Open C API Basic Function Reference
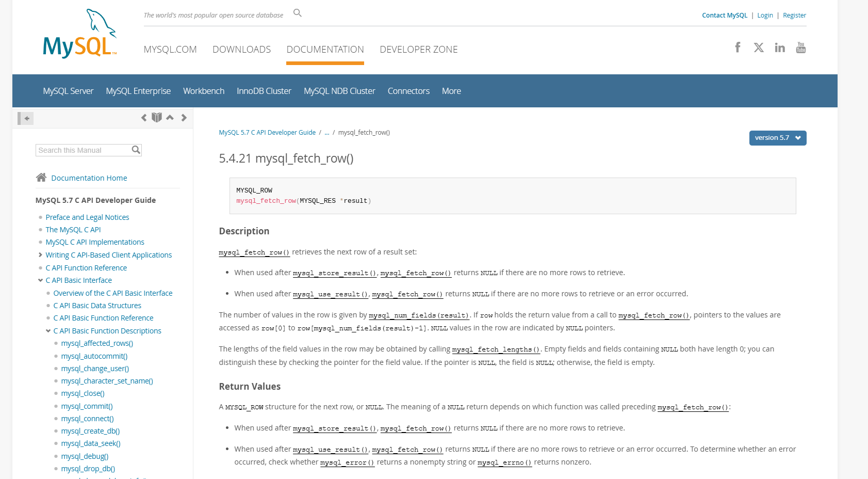Image resolution: width=868 pixels, height=479 pixels. 103,318
